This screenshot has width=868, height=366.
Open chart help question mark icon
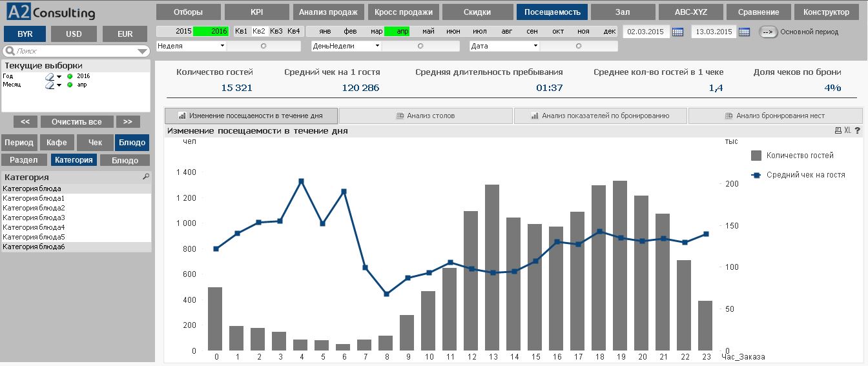pos(857,130)
